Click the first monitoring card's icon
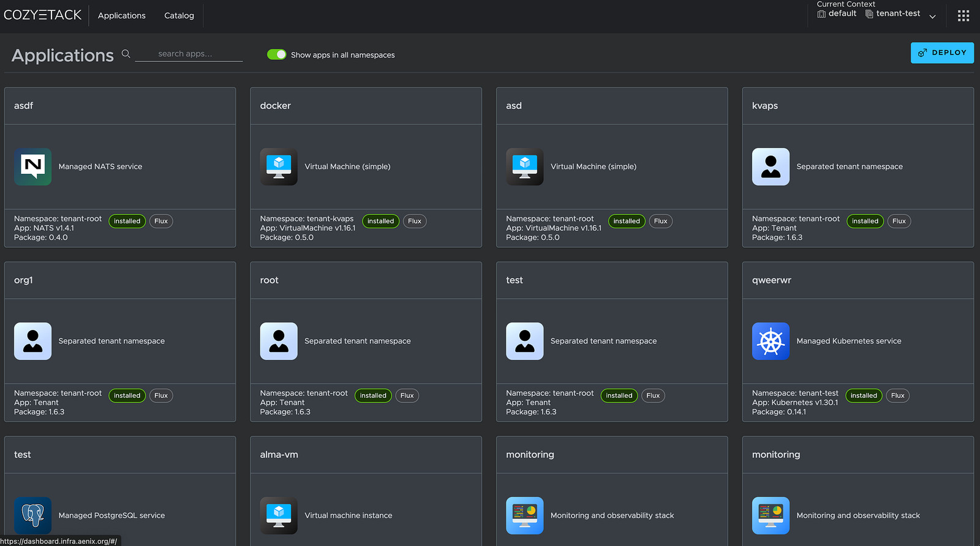This screenshot has height=546, width=980. coord(525,515)
